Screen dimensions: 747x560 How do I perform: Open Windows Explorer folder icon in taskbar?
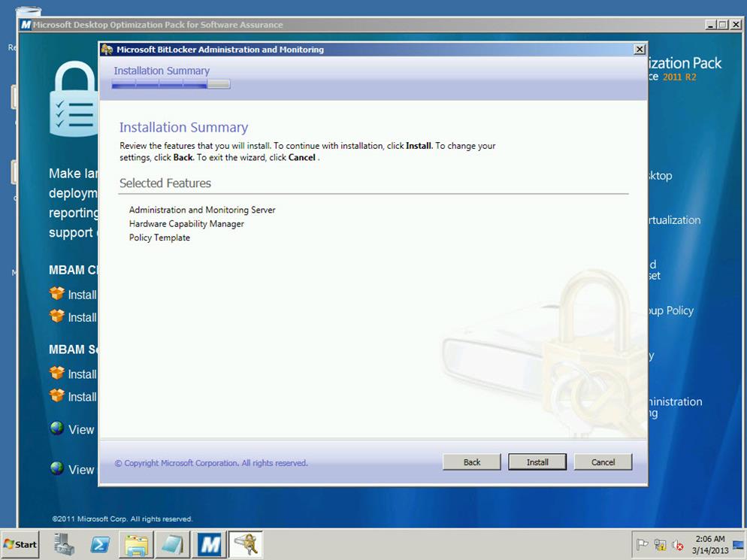(x=136, y=544)
